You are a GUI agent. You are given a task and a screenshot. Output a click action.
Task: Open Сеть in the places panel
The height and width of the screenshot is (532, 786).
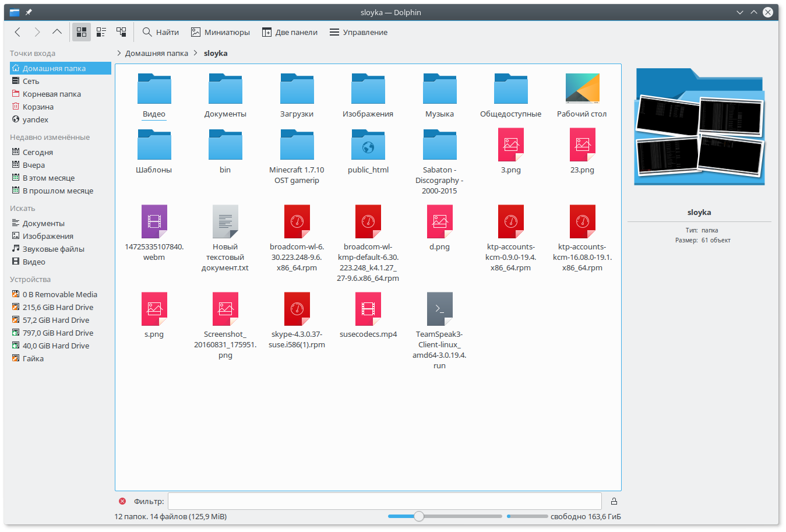click(61, 81)
